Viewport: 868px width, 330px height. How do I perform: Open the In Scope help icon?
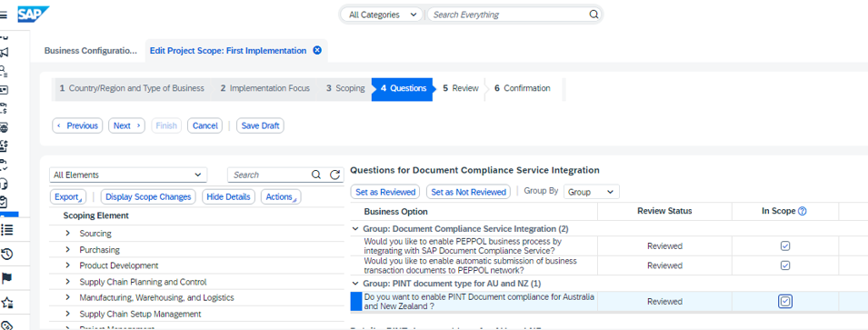pyautogui.click(x=803, y=211)
